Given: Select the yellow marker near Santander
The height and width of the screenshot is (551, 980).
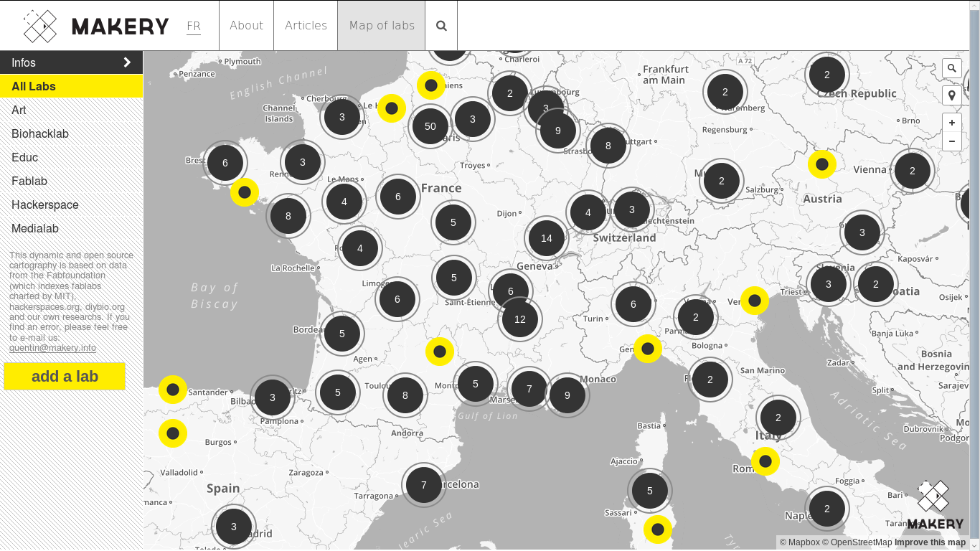Looking at the screenshot, I should [x=173, y=390].
